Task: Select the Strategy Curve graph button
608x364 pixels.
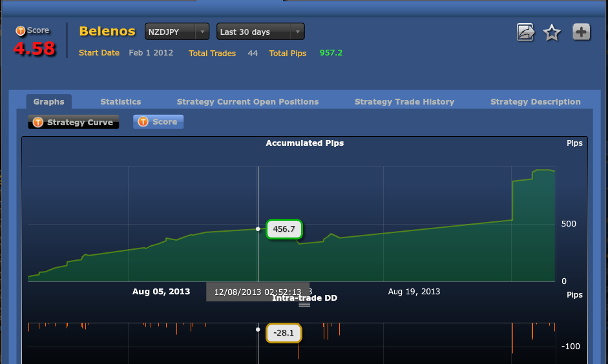Action: click(x=73, y=122)
